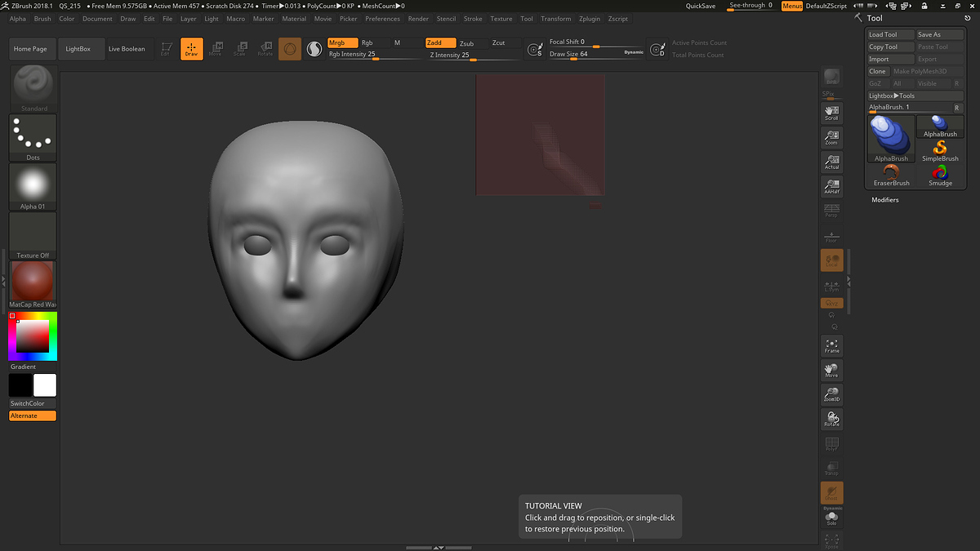Open the Alpha 01 picker
The image size is (980, 551).
pos(33,186)
